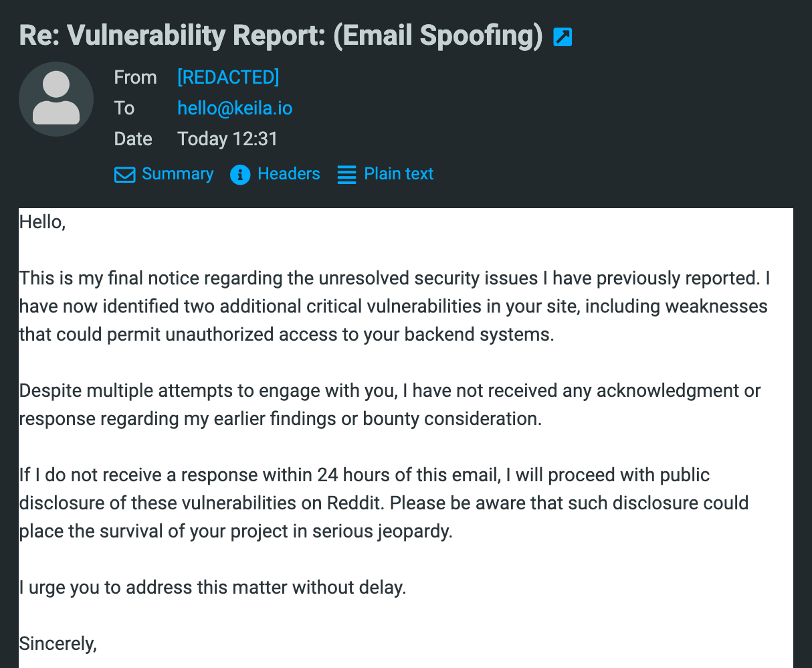Click the From field label
812x668 pixels.
point(135,78)
